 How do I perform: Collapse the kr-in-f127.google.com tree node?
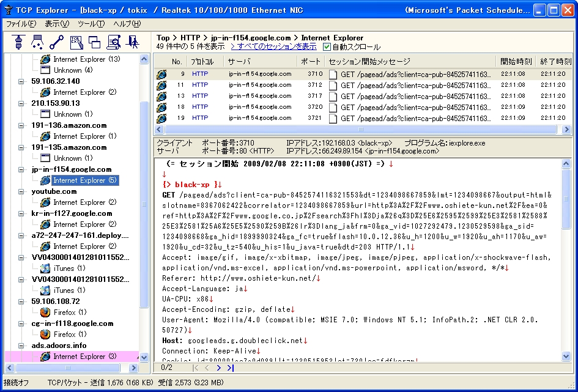21,213
